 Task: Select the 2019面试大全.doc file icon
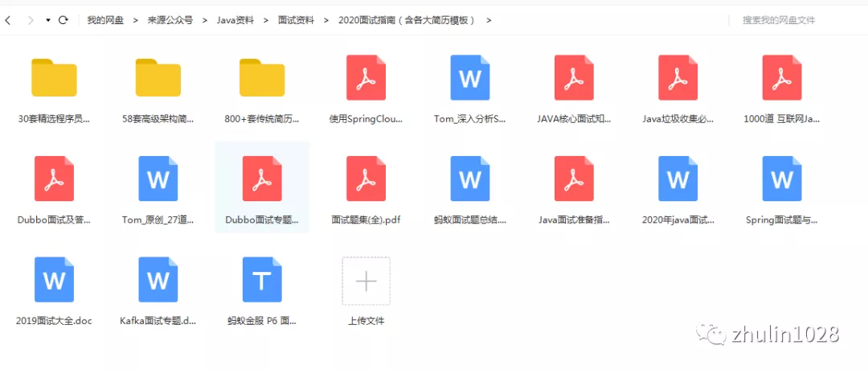click(55, 280)
